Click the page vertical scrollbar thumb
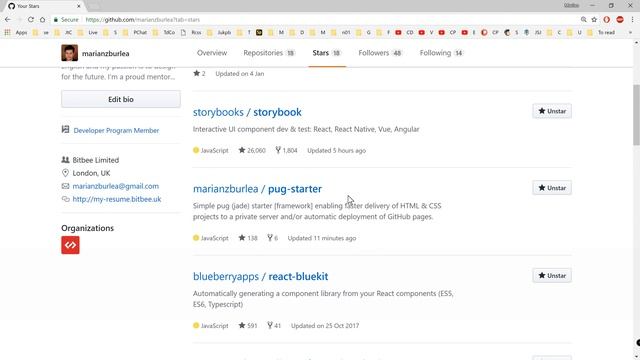 click(636, 115)
